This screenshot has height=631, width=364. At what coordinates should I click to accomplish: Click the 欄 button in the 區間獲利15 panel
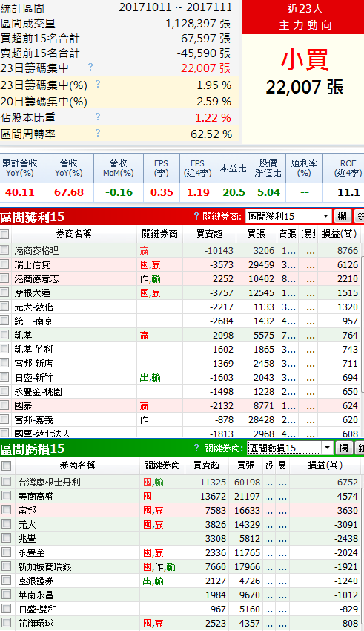[x=343, y=217]
